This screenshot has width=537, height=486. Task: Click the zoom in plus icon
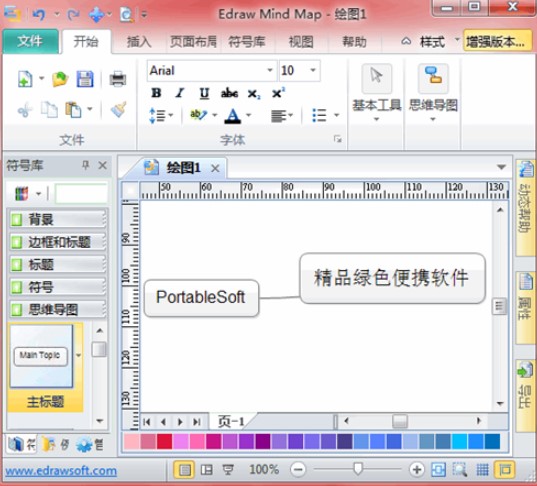(417, 469)
